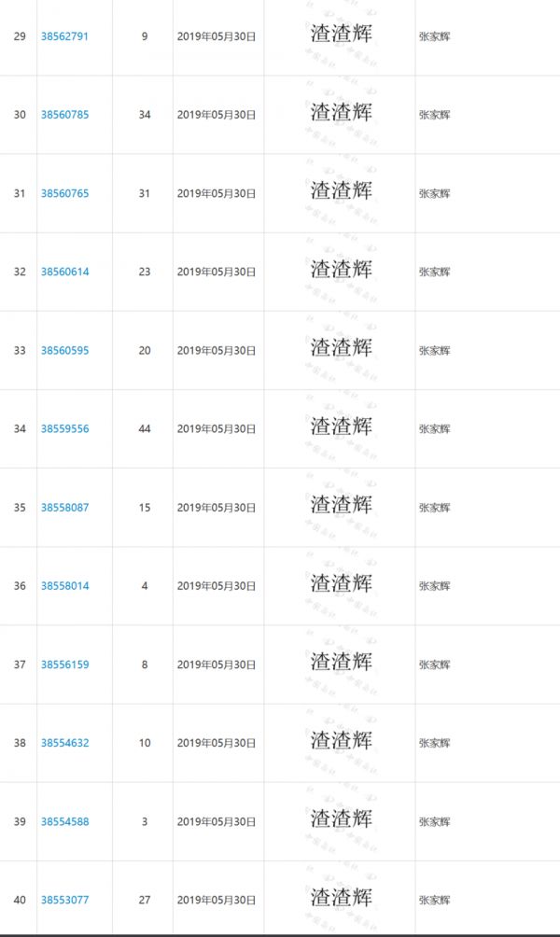The height and width of the screenshot is (937, 560).
Task: Open registration link 38554632
Action: 64,743
